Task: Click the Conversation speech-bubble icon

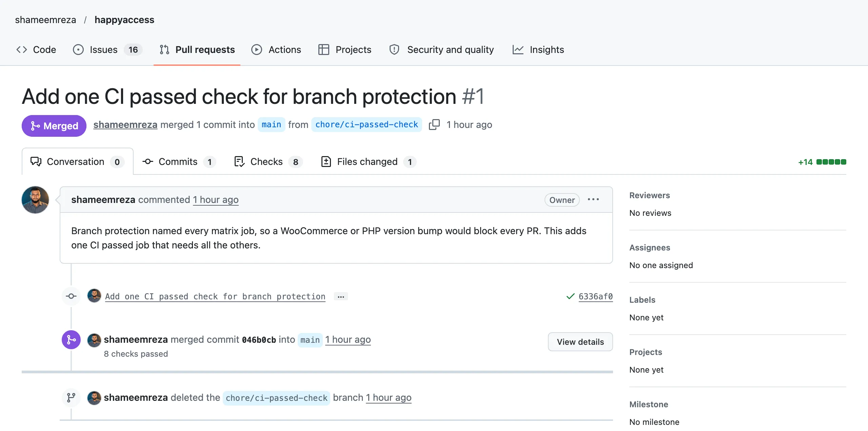Action: click(36, 162)
